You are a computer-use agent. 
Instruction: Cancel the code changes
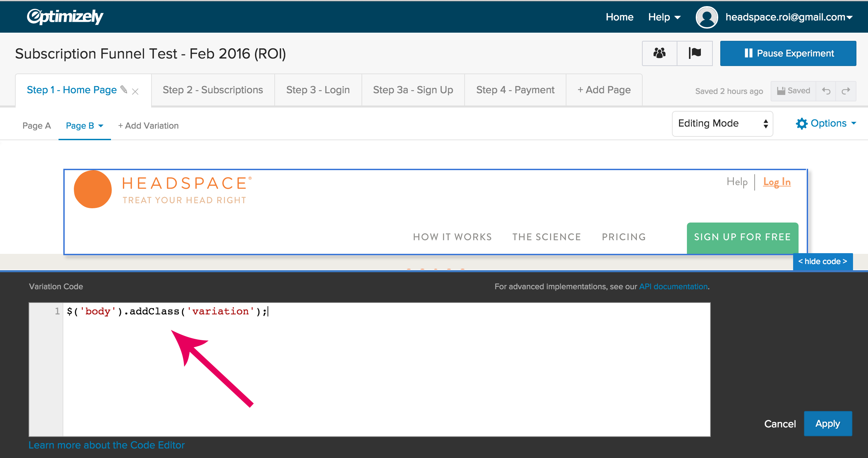coord(780,424)
